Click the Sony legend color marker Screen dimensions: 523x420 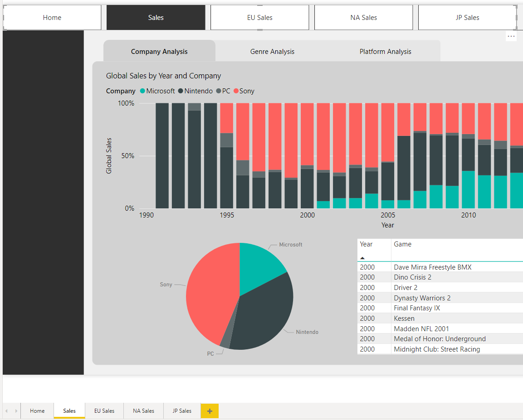pos(236,91)
